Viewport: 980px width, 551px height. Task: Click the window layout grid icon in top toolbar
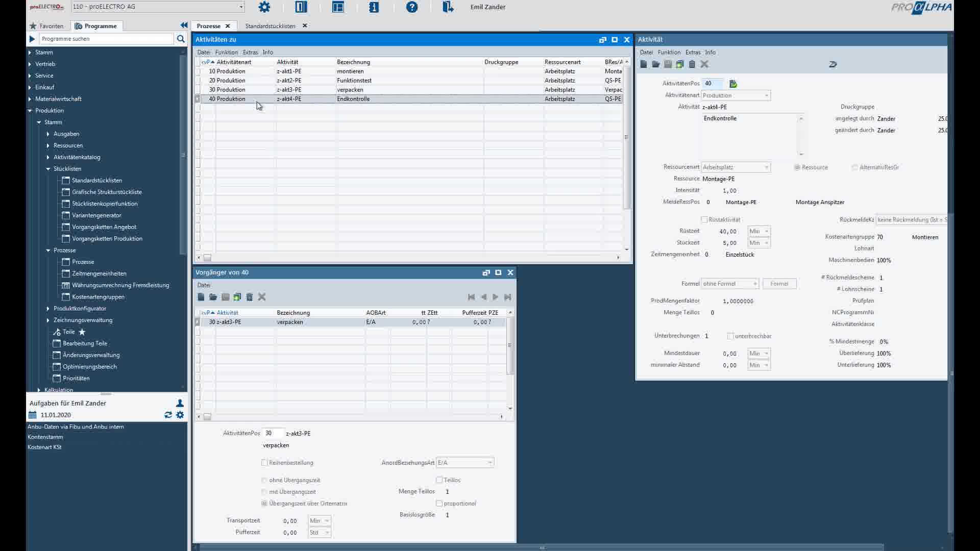pos(338,7)
